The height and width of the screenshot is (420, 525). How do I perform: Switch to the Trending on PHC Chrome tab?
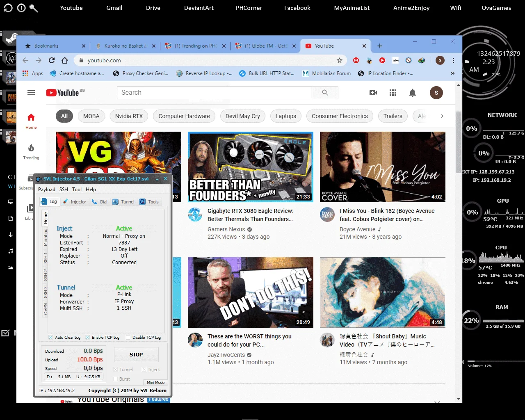coord(195,46)
